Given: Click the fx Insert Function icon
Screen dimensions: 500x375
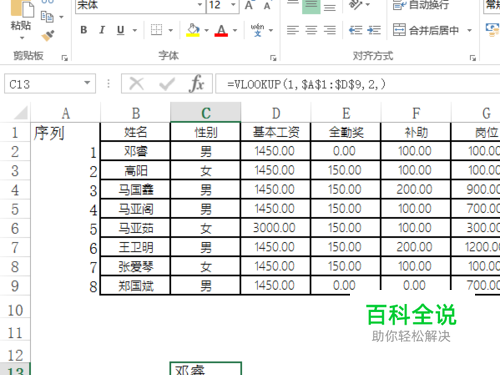Looking at the screenshot, I should click(x=196, y=83).
